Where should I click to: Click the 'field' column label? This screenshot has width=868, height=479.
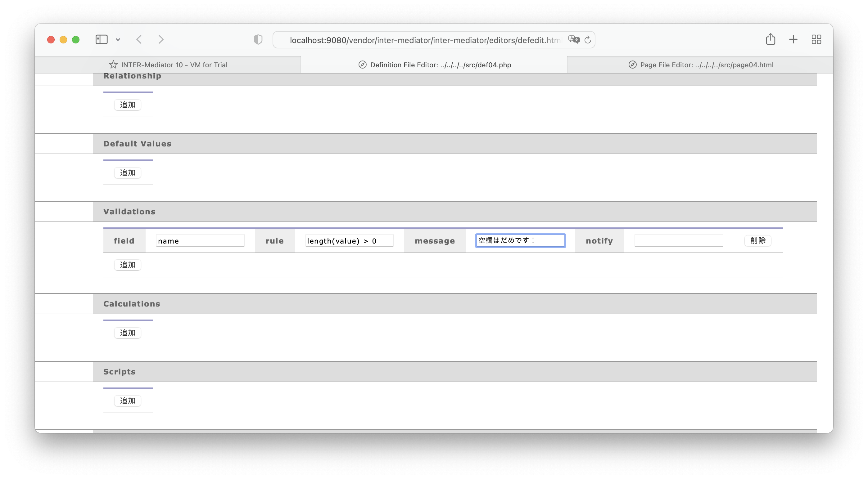tap(124, 241)
